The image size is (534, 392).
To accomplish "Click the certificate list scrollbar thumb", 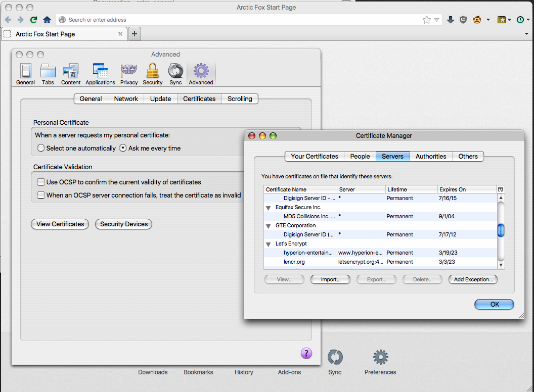I will click(x=501, y=230).
